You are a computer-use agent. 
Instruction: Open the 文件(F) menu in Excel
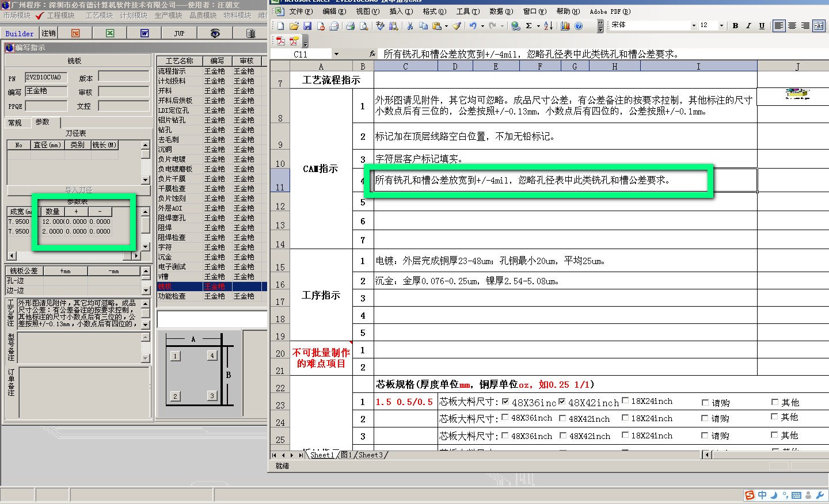click(x=301, y=11)
